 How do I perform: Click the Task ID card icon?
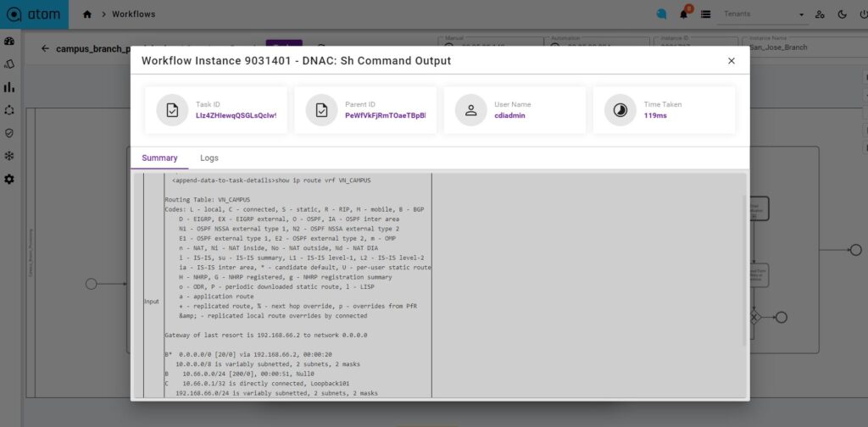pos(172,110)
